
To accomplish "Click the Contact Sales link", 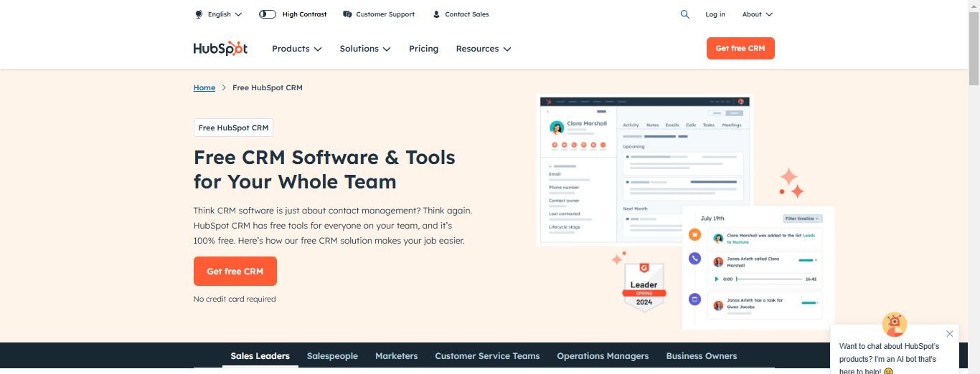I will pyautogui.click(x=467, y=14).
